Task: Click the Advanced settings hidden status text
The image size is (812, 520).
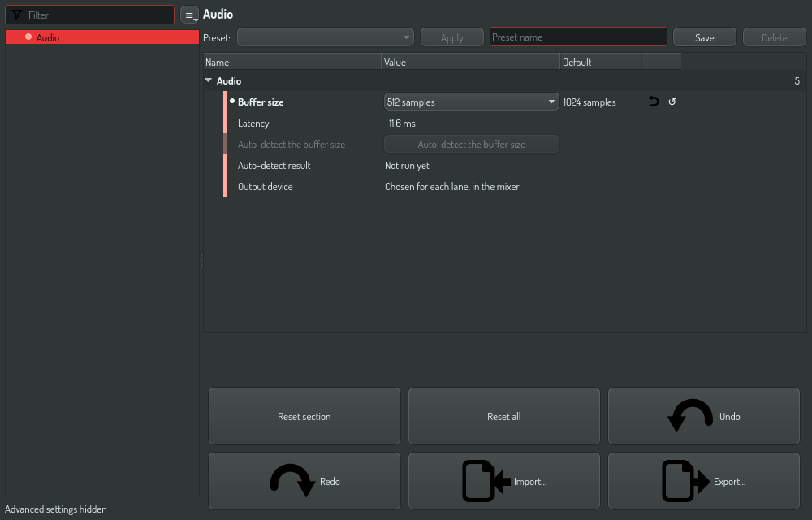Action: pos(56,509)
